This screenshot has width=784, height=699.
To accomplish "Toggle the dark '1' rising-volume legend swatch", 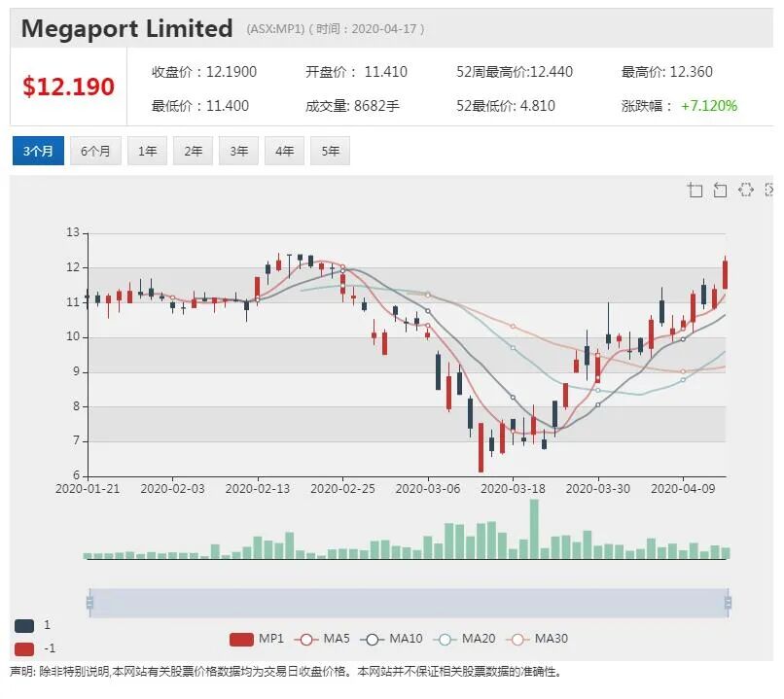I will (x=24, y=625).
